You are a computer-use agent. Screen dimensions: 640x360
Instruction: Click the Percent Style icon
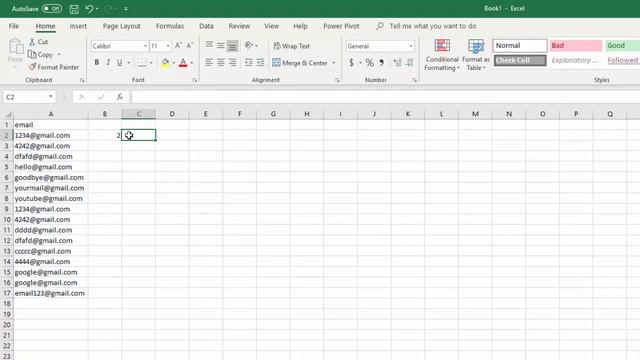point(370,63)
